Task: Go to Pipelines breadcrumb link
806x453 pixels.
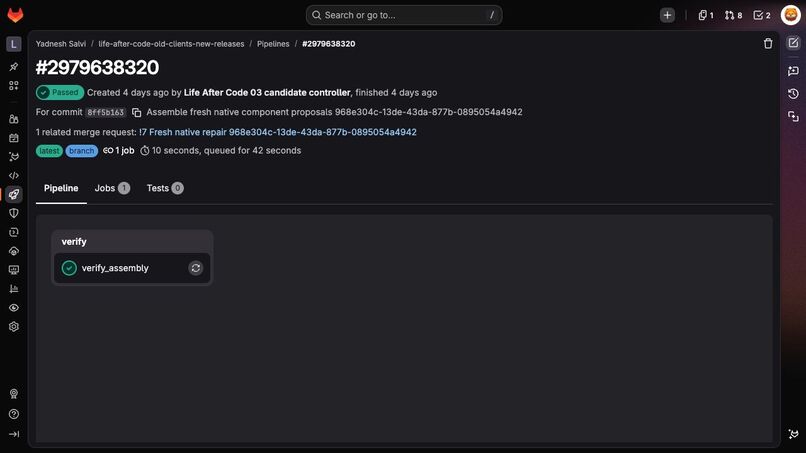Action: 273,44
